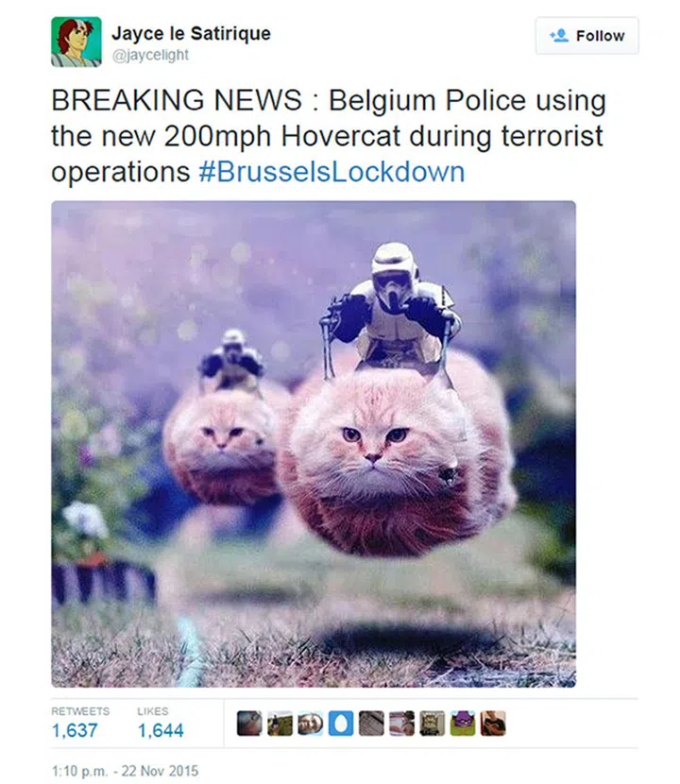Open the person standing in field avatar

coord(280,724)
